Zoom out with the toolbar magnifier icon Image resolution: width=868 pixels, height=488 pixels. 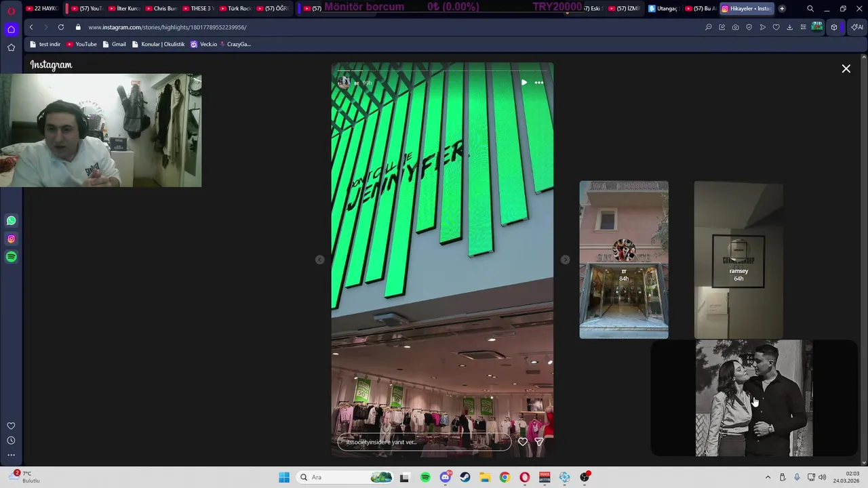pos(709,27)
